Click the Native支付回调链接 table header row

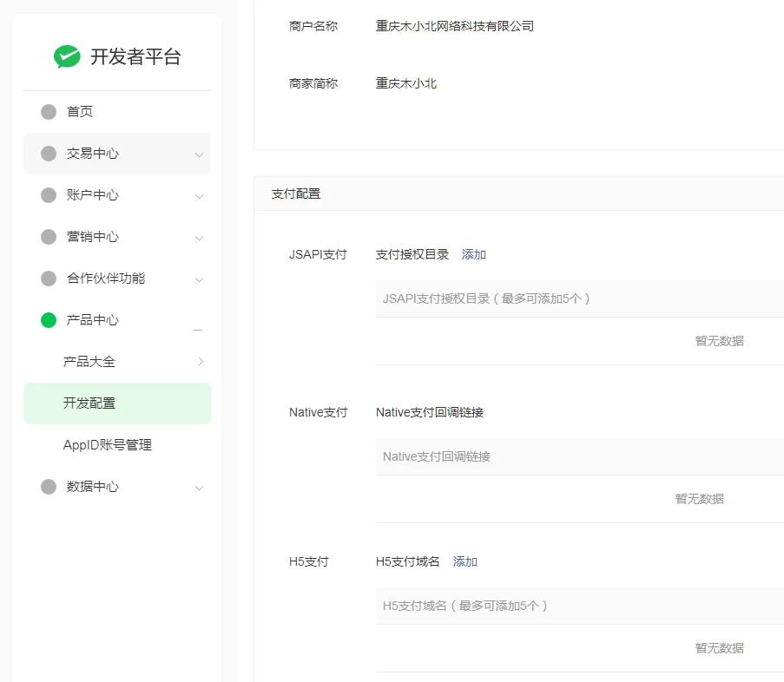point(580,456)
